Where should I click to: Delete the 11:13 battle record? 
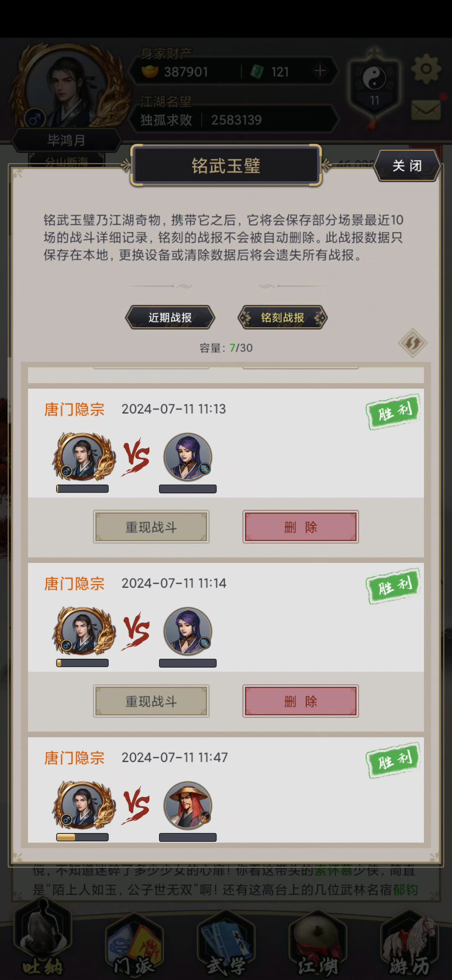click(300, 527)
